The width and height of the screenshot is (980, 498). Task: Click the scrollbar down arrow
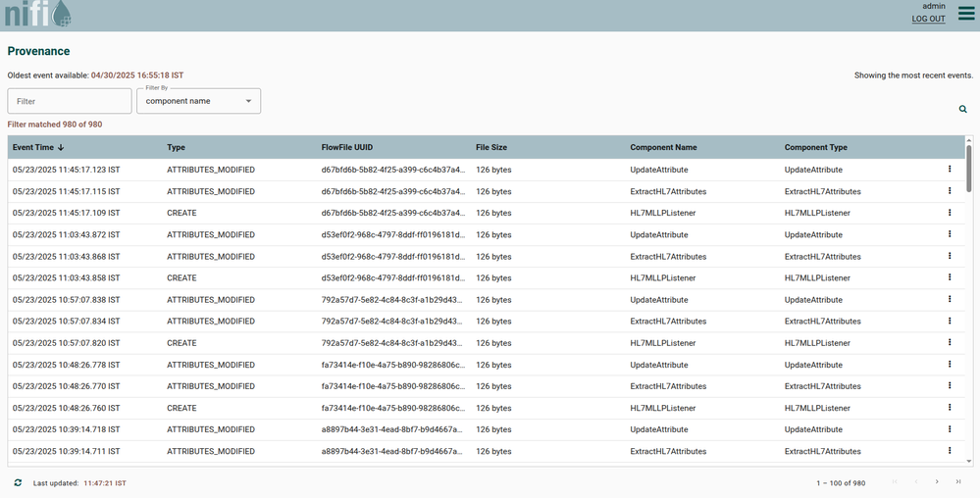pyautogui.click(x=969, y=462)
